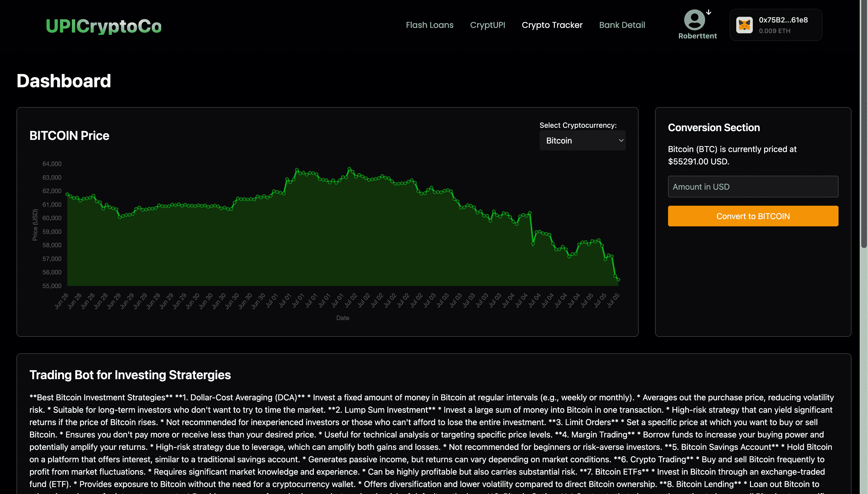Click the Dashboard heading
Viewport: 868px width, 494px height.
64,81
